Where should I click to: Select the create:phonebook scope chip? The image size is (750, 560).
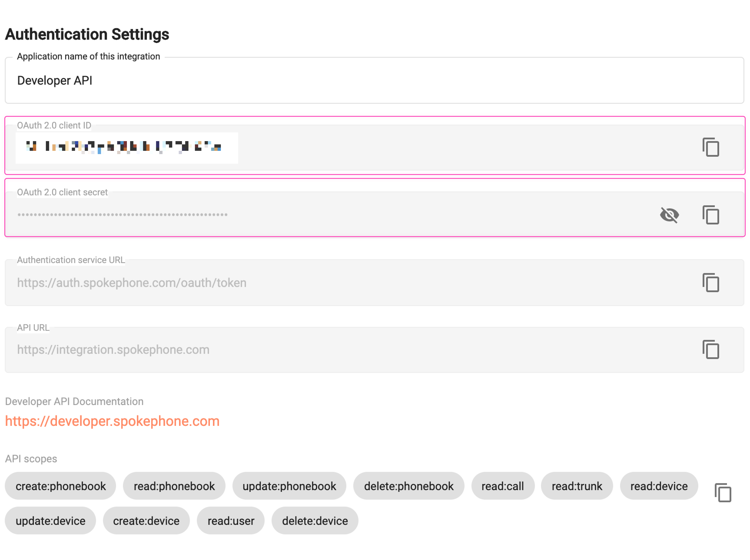tap(60, 486)
